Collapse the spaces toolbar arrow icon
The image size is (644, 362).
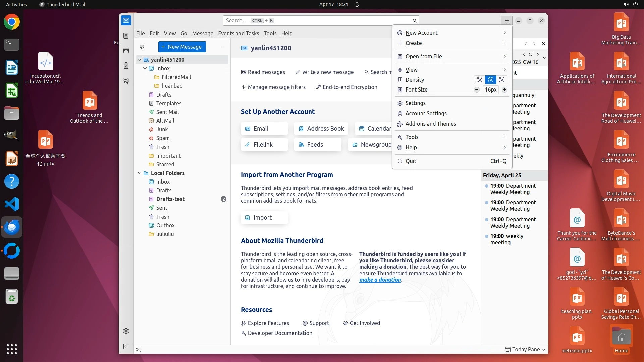[126, 346]
